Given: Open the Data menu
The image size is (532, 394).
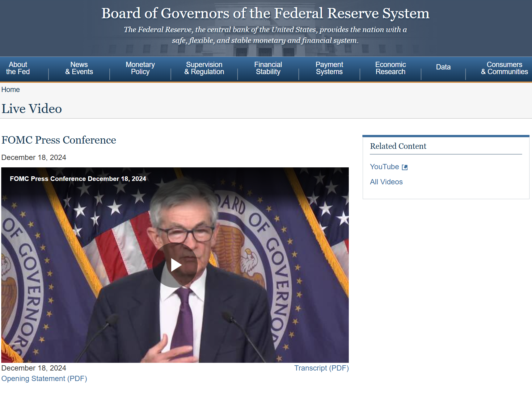Looking at the screenshot, I should [x=443, y=67].
